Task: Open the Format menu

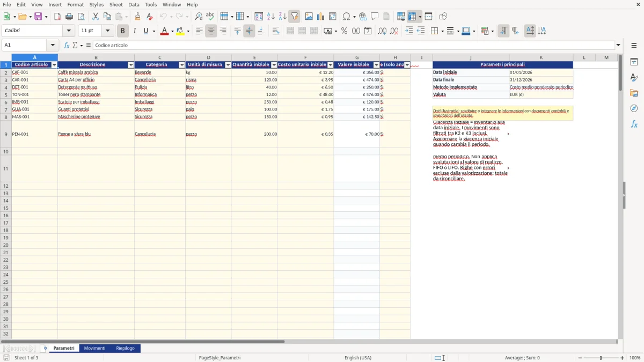Action: (x=76, y=4)
